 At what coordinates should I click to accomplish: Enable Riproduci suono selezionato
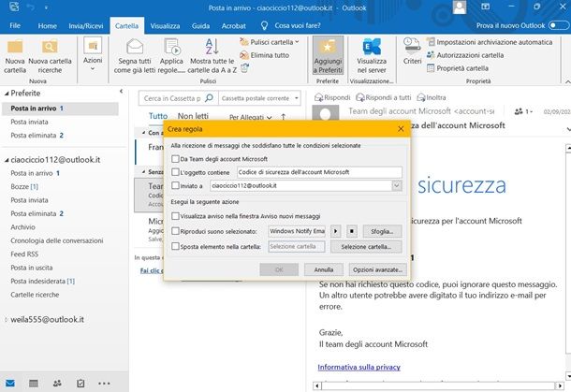pos(175,231)
